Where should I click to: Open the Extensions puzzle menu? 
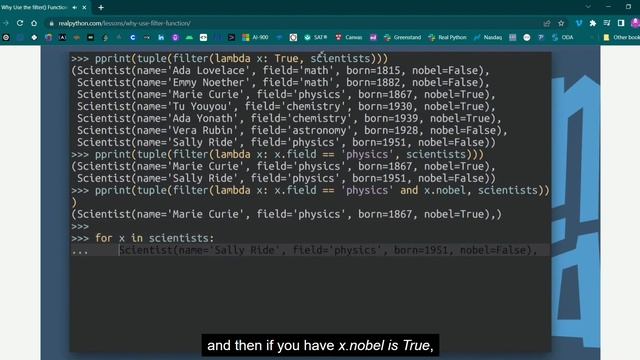[x=593, y=23]
